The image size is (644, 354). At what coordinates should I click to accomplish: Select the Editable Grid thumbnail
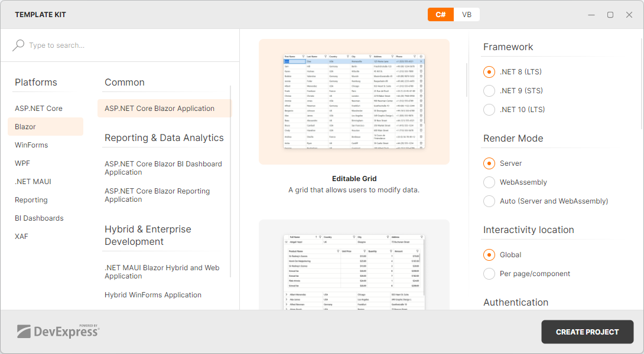click(354, 101)
